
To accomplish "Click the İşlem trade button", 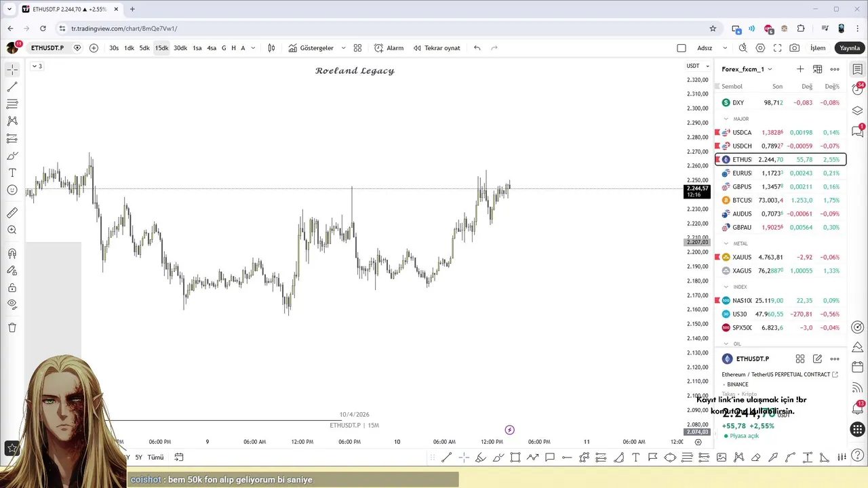I will pos(818,48).
